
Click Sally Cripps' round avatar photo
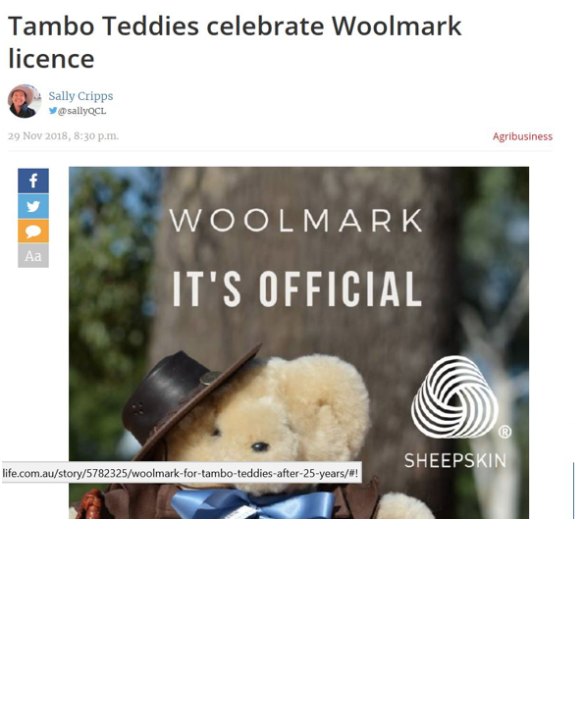pyautogui.click(x=25, y=101)
